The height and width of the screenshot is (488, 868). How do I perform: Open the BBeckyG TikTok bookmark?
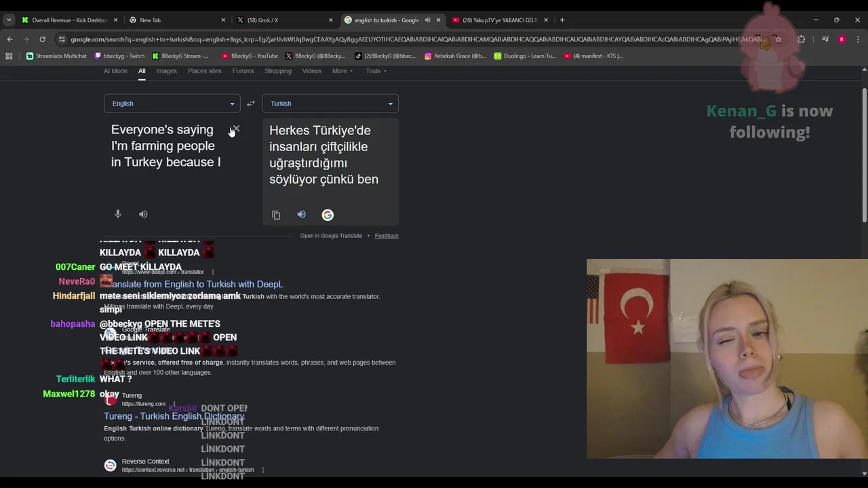[385, 56]
